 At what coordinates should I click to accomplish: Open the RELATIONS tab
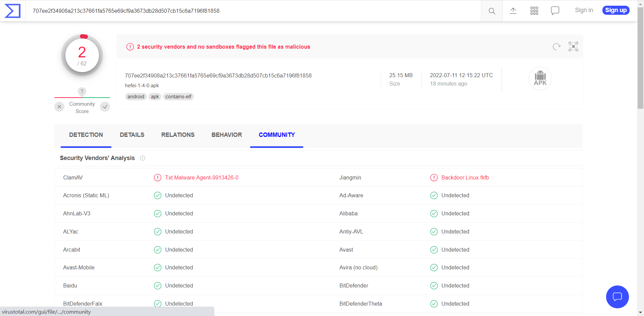(178, 135)
